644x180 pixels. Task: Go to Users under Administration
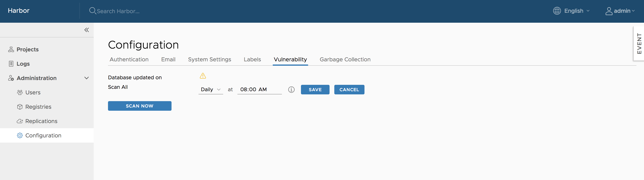point(33,93)
